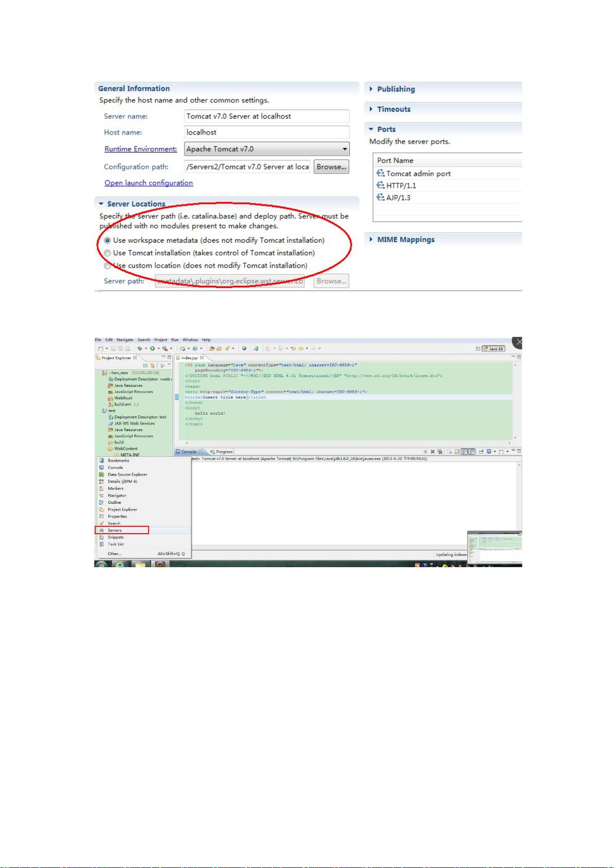Choose Servers view from list
614x868 pixels.
pyautogui.click(x=144, y=530)
